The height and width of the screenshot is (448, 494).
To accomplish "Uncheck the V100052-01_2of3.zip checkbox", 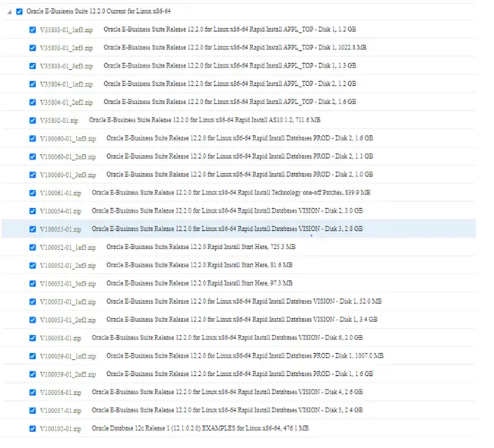I will [33, 266].
